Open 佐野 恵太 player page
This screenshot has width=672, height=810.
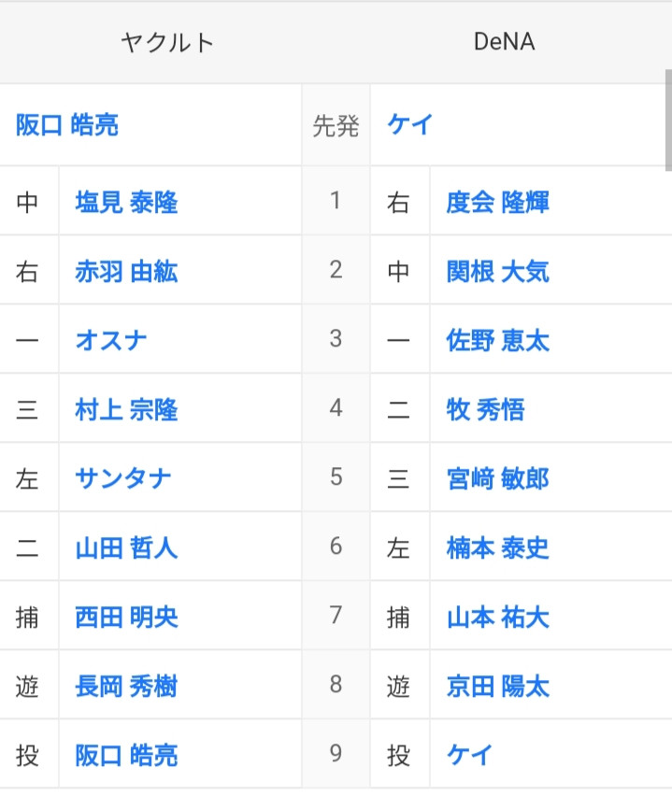[x=498, y=340]
